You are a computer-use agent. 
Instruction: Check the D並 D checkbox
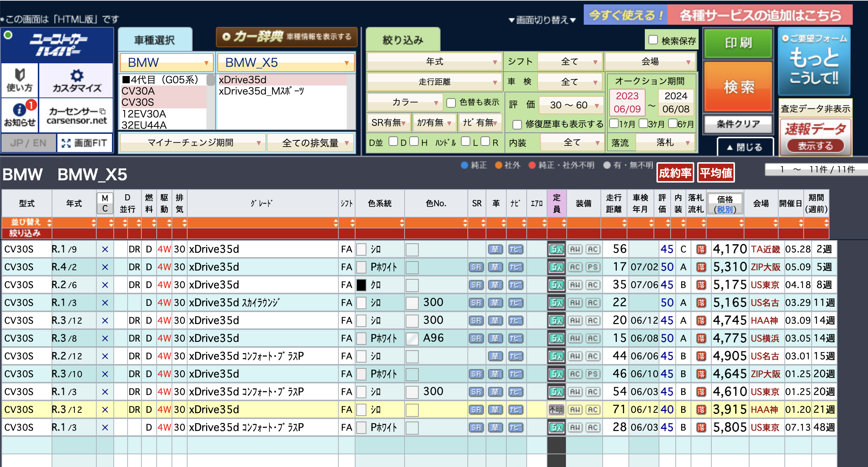point(393,141)
